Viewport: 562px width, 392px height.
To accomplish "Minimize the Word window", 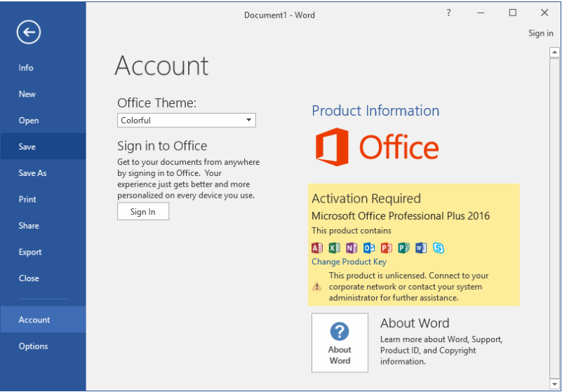I will [x=481, y=13].
